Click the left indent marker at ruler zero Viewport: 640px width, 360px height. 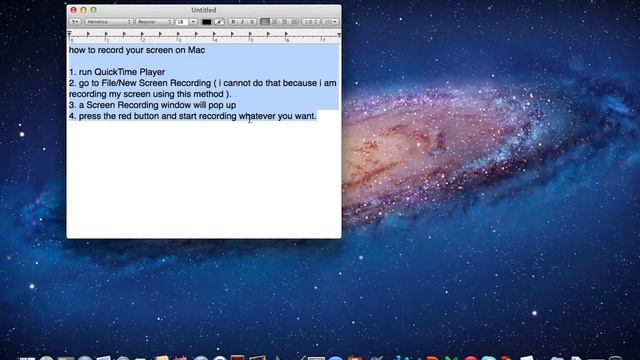pos(69,34)
